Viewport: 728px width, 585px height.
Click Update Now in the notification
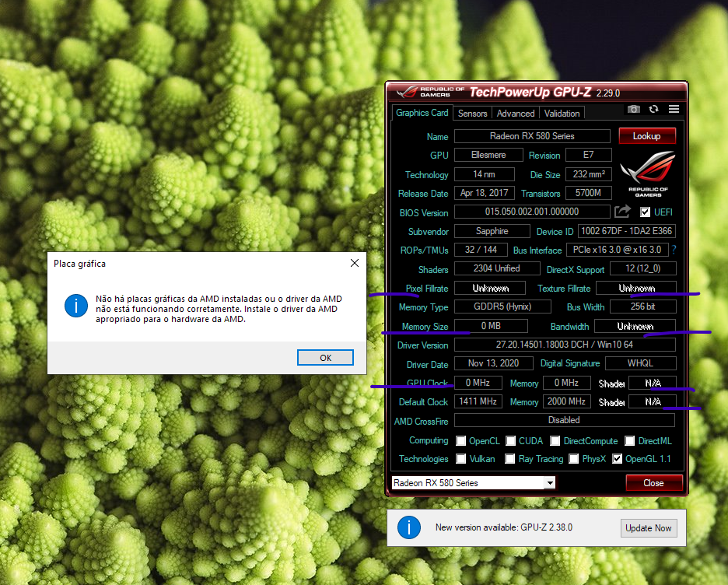coord(649,528)
